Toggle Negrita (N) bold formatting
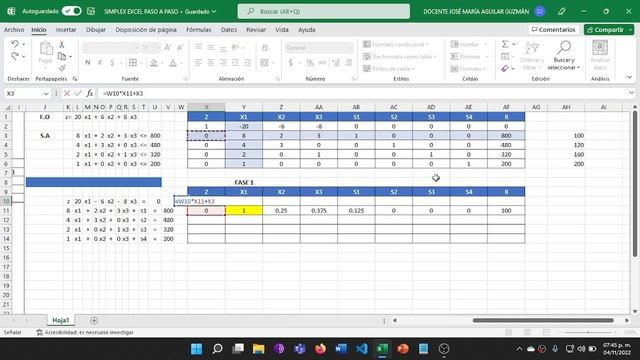Image resolution: width=640 pixels, height=360 pixels. pos(87,62)
